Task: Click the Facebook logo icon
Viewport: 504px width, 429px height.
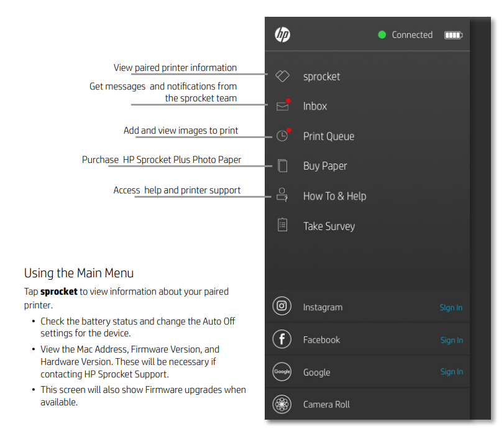Action: (282, 339)
